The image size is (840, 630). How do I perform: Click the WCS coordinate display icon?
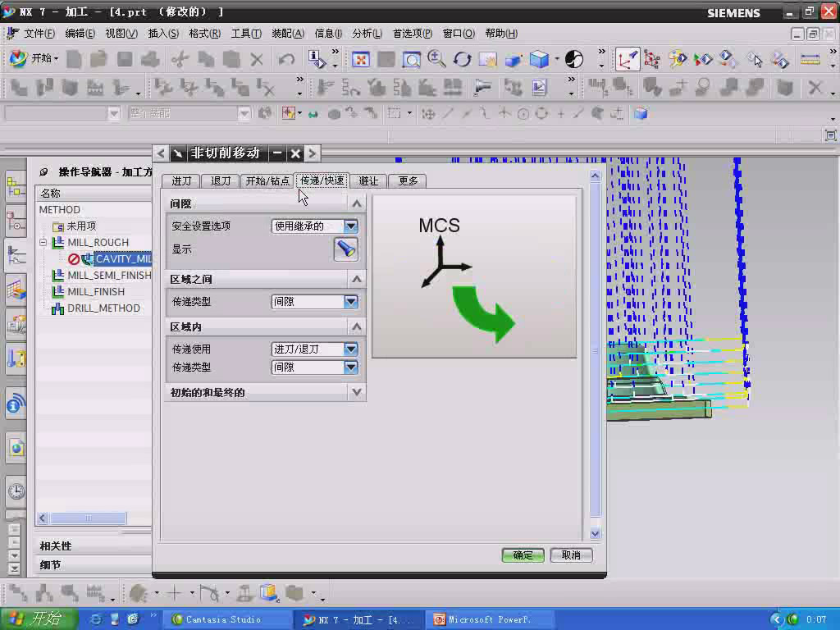tap(627, 59)
